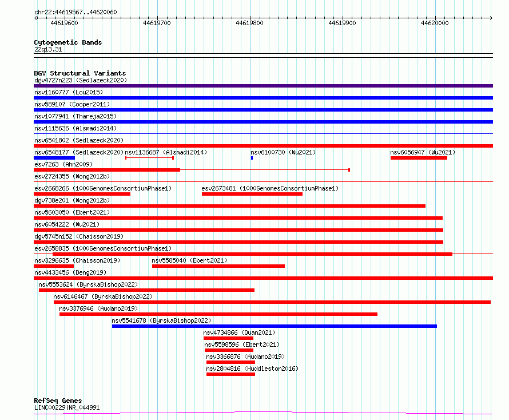Open the dgv738e201 (Wong2012b) label
Screen dimensions: 509x420
click(x=72, y=200)
